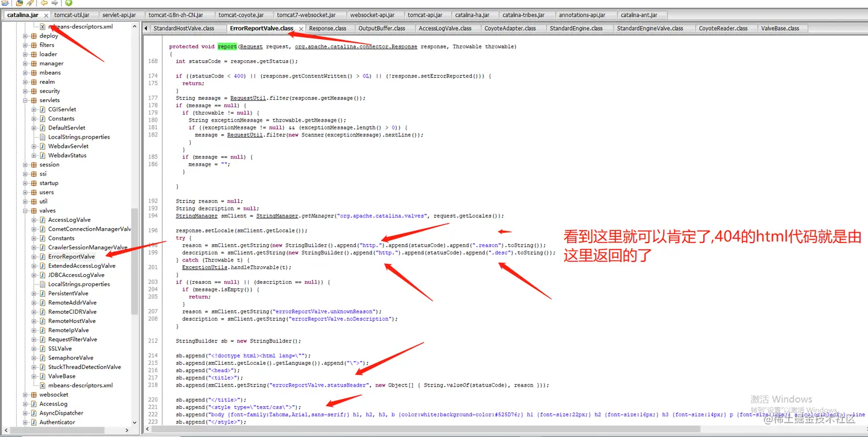Expand the websocket package node
The width and height of the screenshot is (868, 437).
[25, 394]
